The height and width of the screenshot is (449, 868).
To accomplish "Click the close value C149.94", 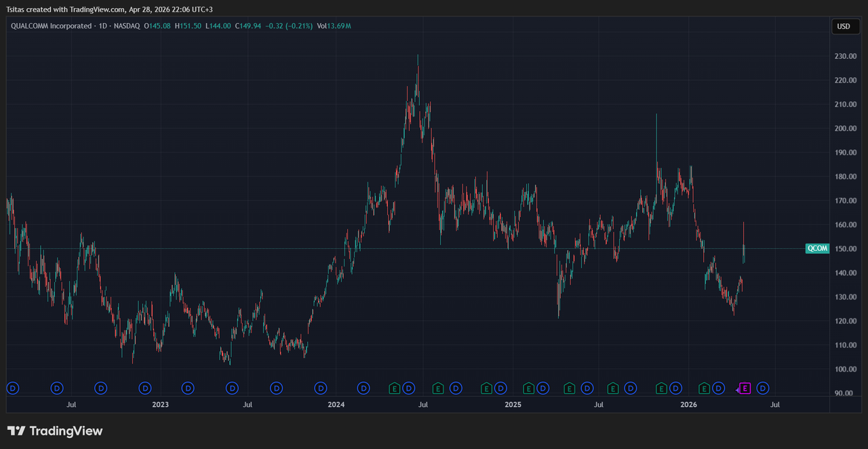I will click(248, 26).
